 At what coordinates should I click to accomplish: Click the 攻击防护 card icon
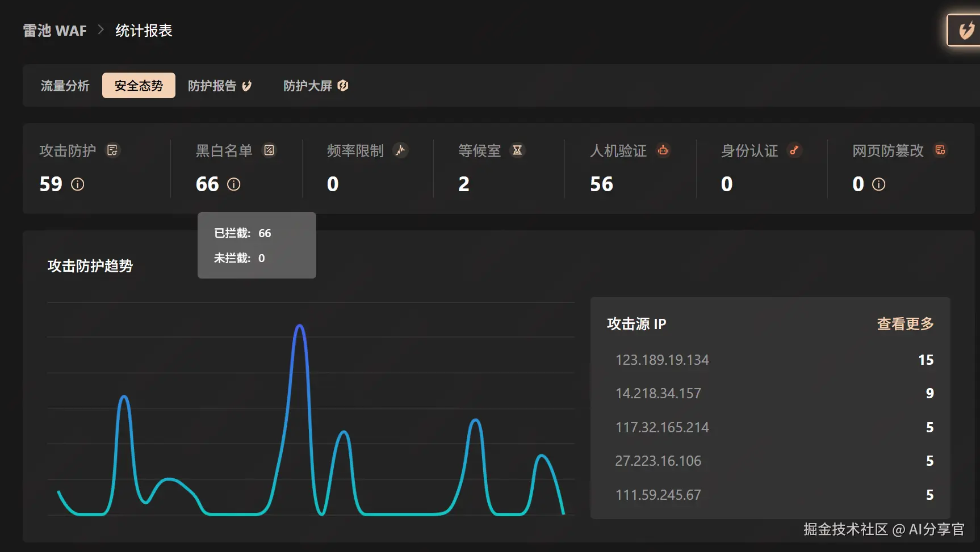113,150
